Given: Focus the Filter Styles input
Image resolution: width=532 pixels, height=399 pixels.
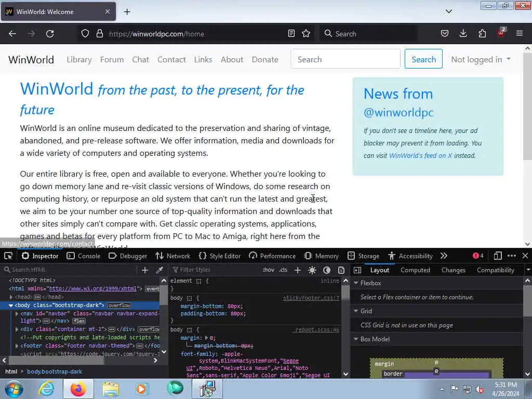Looking at the screenshot, I should [x=216, y=270].
